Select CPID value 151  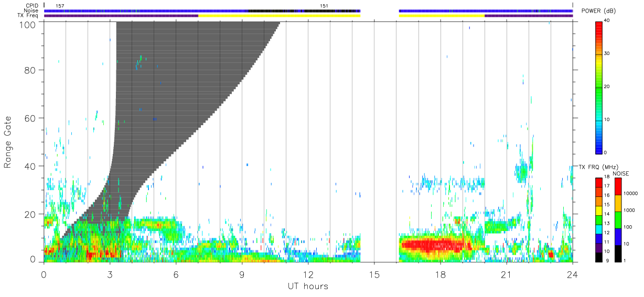tap(325, 6)
